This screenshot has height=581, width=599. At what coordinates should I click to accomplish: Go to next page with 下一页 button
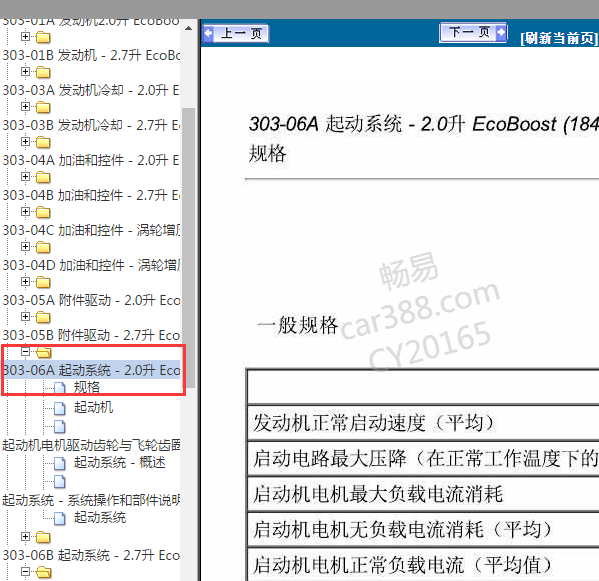[473, 32]
